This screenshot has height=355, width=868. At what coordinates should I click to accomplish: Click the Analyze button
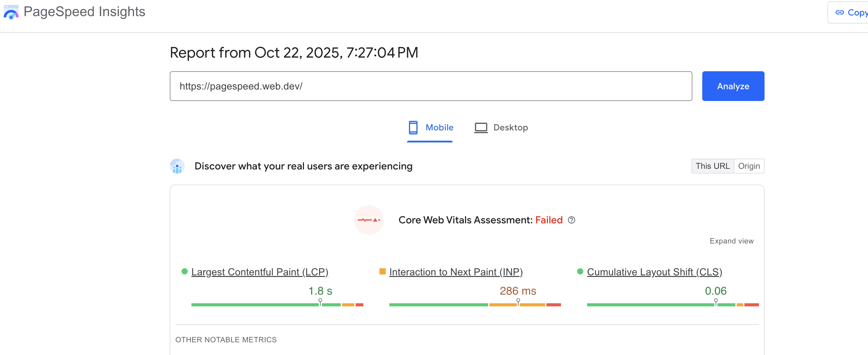pos(733,86)
